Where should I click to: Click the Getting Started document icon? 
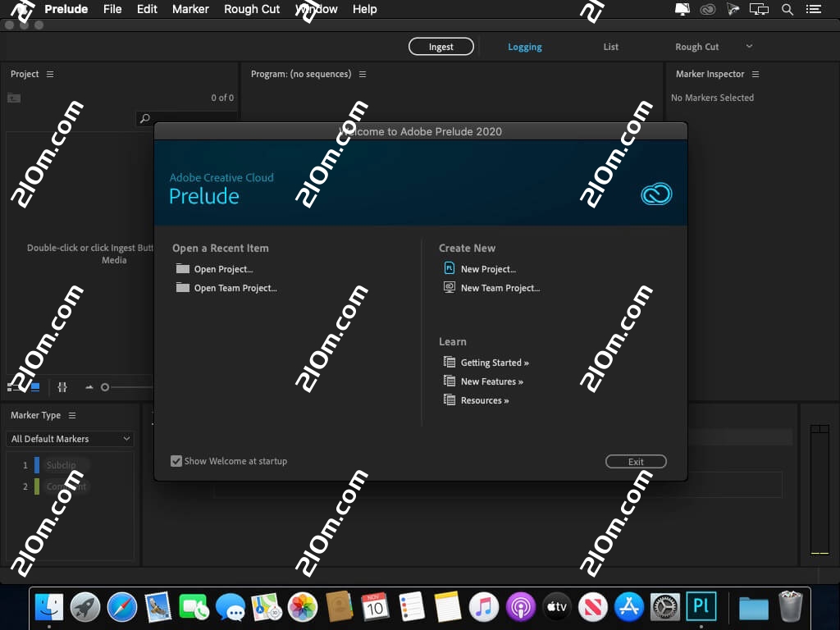[x=449, y=362]
